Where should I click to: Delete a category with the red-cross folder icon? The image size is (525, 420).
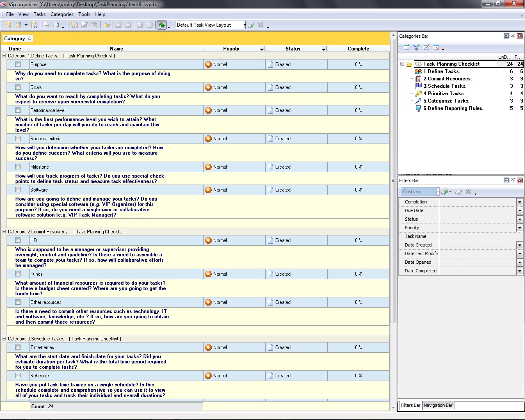pos(436,48)
